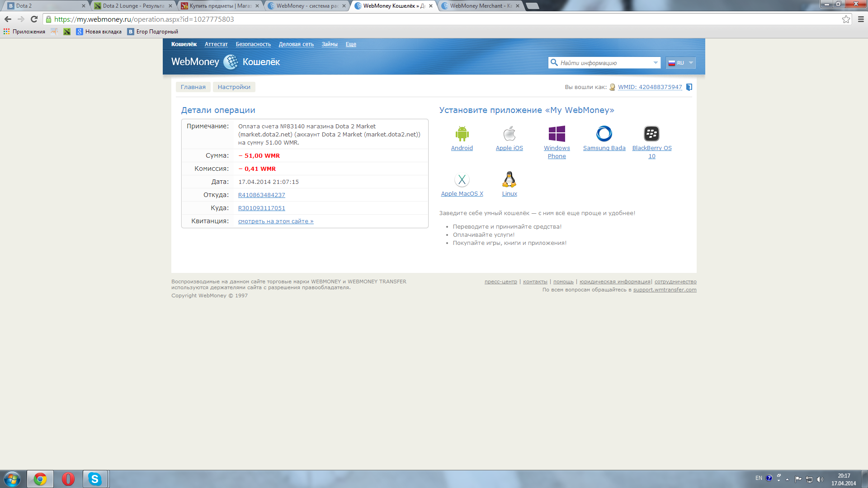Click the Найти информацию search field
Image resolution: width=868 pixels, height=488 pixels.
point(604,63)
